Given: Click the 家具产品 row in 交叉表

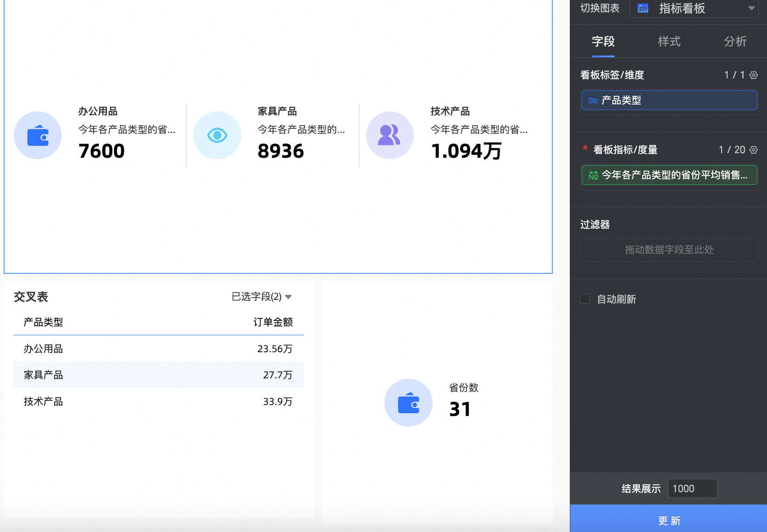Looking at the screenshot, I should (x=159, y=375).
